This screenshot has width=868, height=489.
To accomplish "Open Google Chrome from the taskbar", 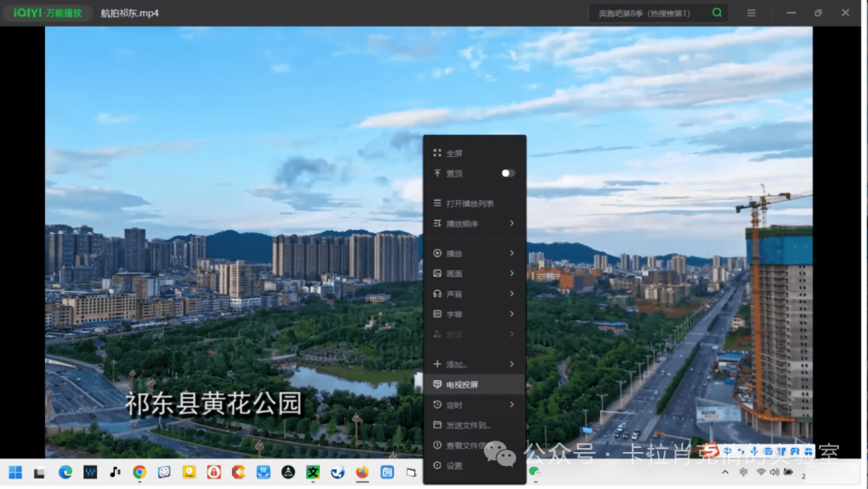I will point(139,472).
